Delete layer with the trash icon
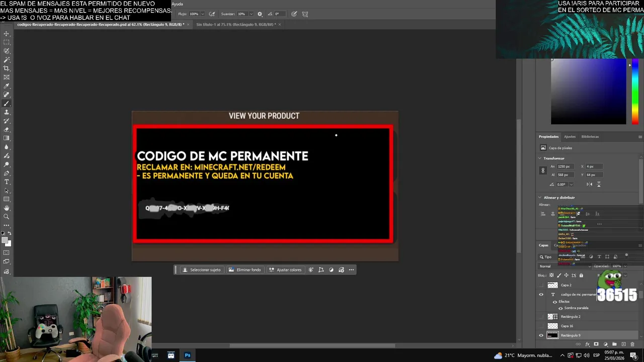The width and height of the screenshot is (644, 362). (632, 344)
